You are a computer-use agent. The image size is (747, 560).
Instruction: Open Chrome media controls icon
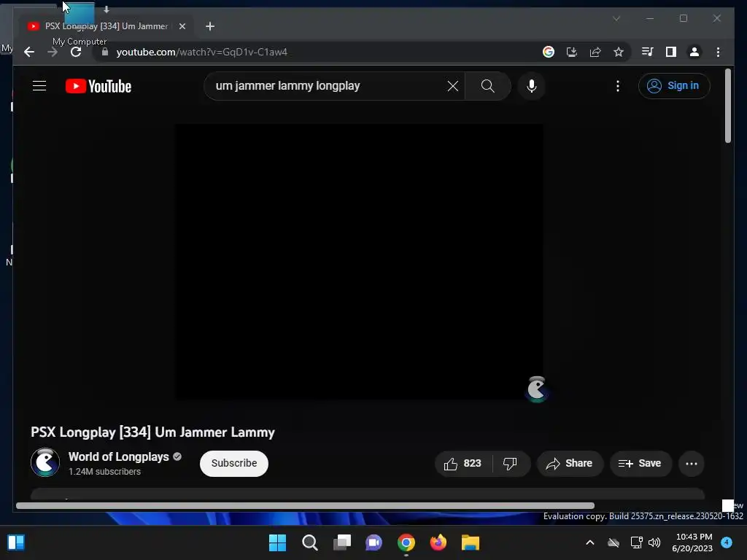(648, 52)
